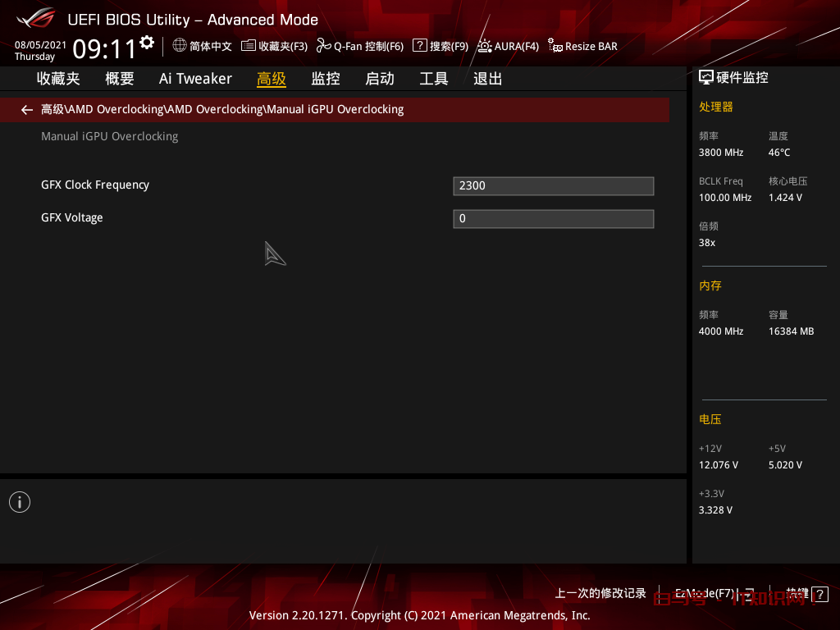Switch to the Ai Tweaker tab
This screenshot has height=630, width=840.
(195, 79)
